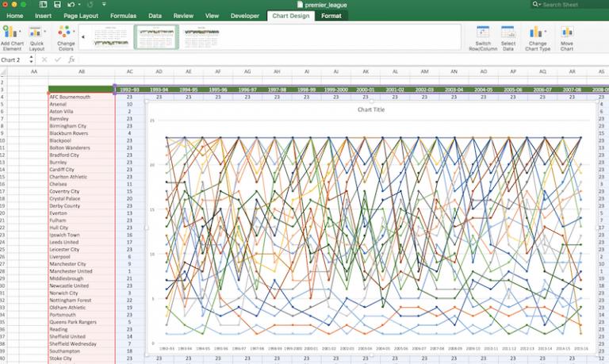Click the AFC Bournemouth cell
This screenshot has width=609, height=364.
click(82, 97)
